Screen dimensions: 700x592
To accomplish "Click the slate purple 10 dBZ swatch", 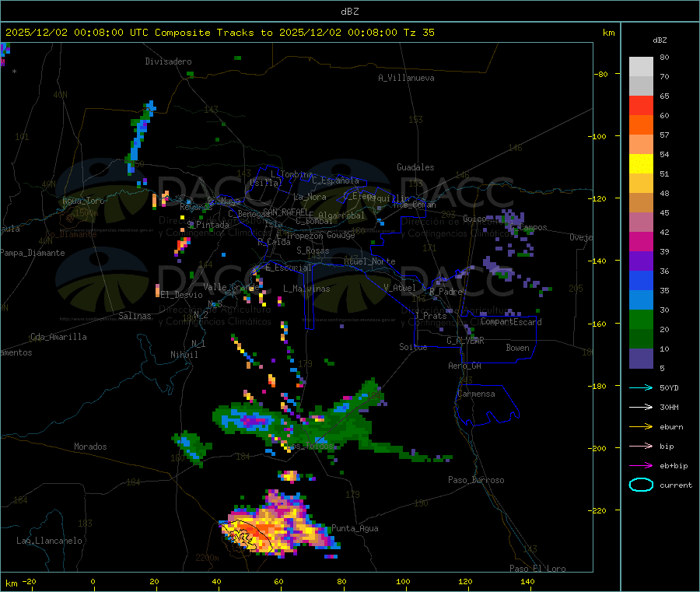I will point(641,359).
